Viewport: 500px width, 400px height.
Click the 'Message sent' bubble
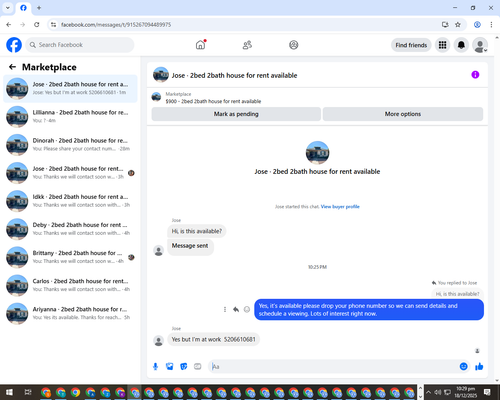click(190, 247)
